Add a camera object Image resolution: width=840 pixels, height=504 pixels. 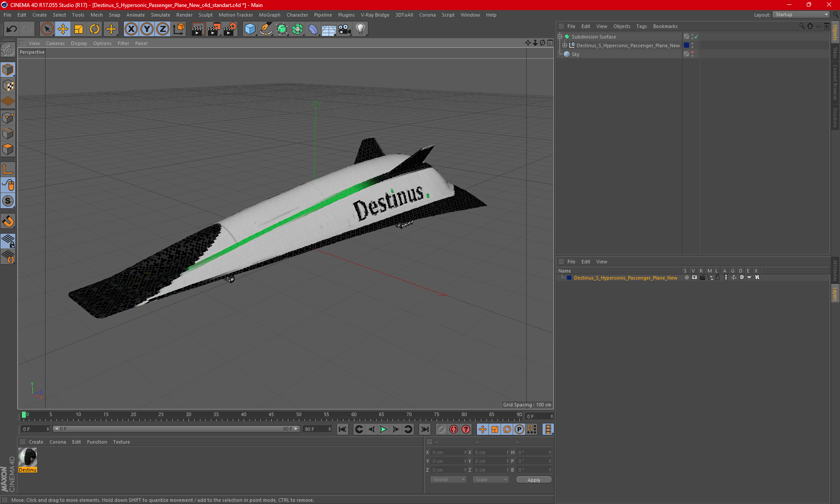tap(345, 29)
